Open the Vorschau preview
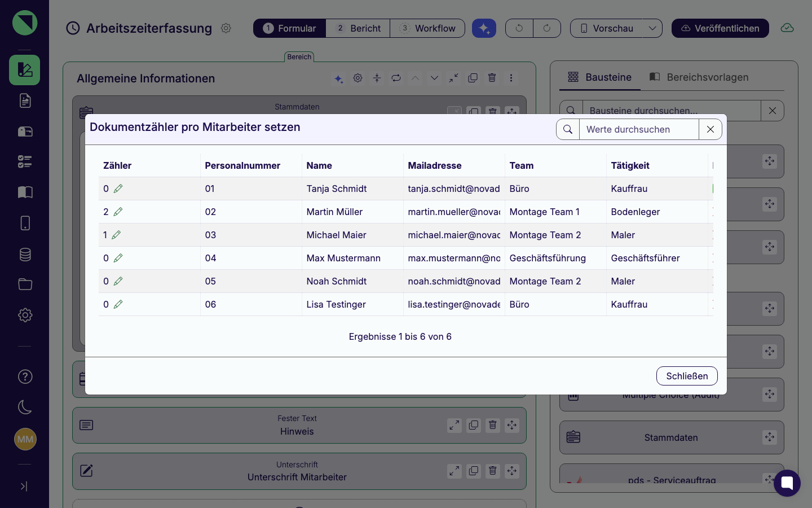Image resolution: width=812 pixels, height=508 pixels. point(606,28)
